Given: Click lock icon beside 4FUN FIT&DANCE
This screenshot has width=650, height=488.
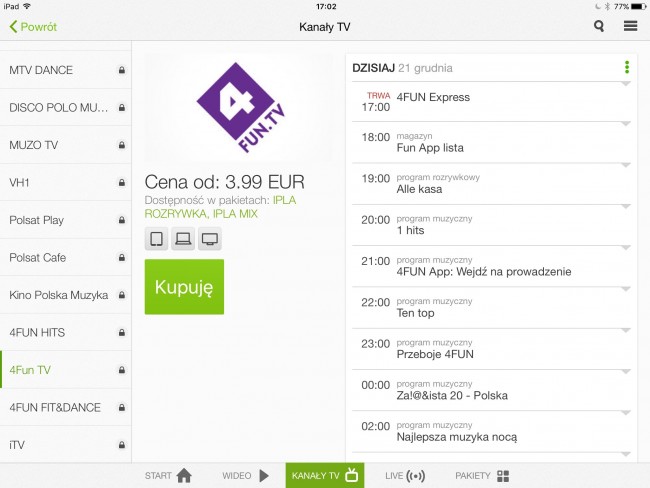Looking at the screenshot, I should pos(121,408).
